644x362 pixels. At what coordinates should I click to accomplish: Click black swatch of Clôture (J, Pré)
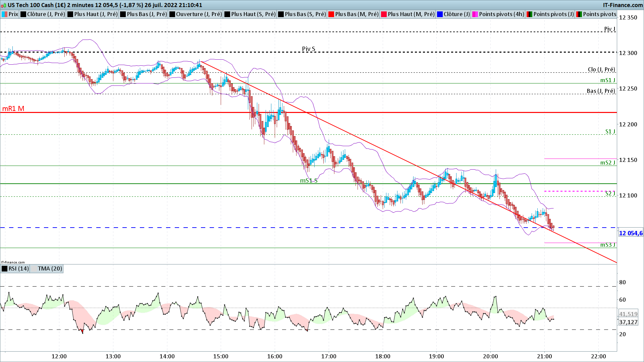[23, 14]
